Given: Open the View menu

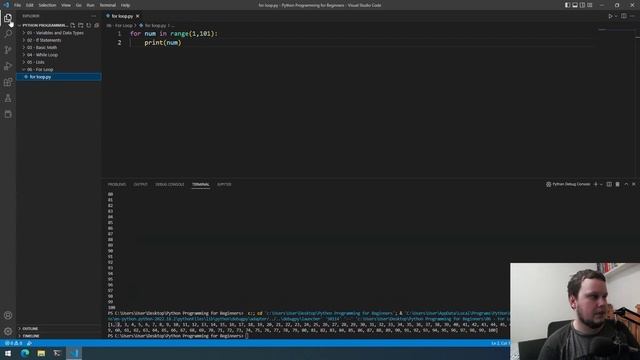Looking at the screenshot, I should pos(66,5).
